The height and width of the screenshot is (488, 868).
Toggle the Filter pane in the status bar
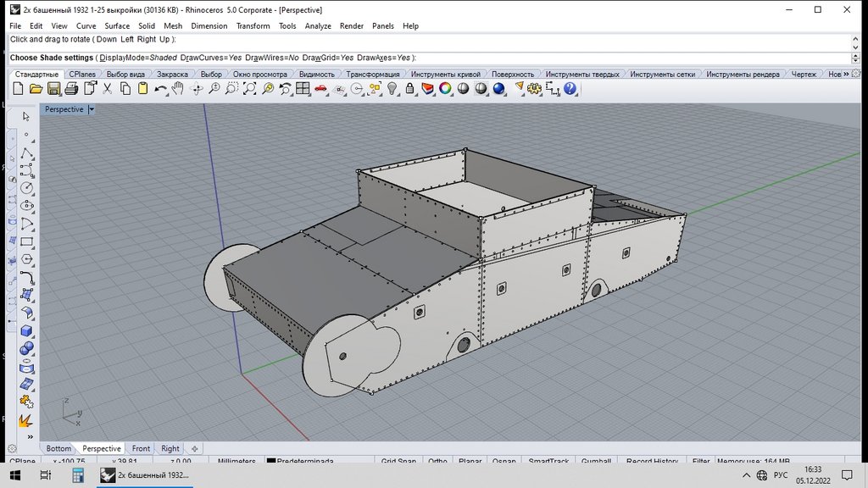(701, 460)
